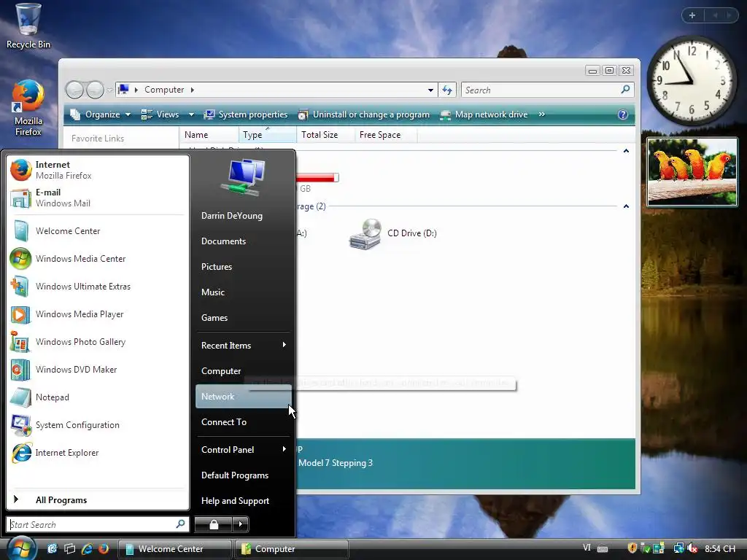Launch Welcome Center from Start menu
This screenshot has width=747, height=560.
coord(98,231)
